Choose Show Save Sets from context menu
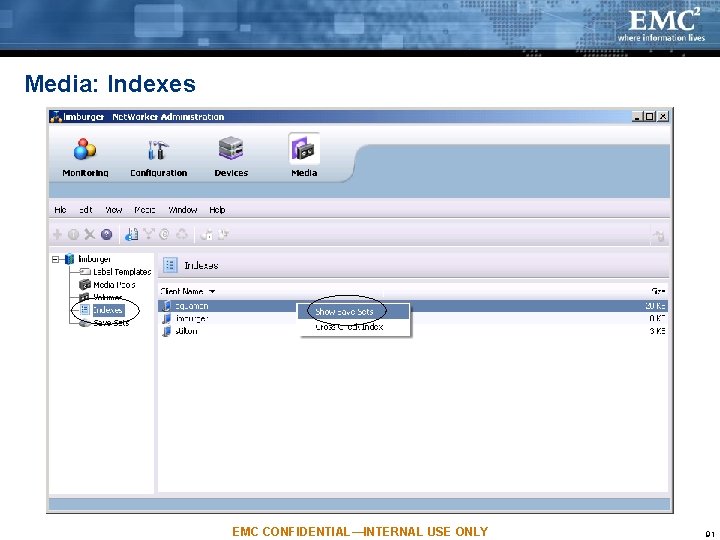 [x=354, y=312]
